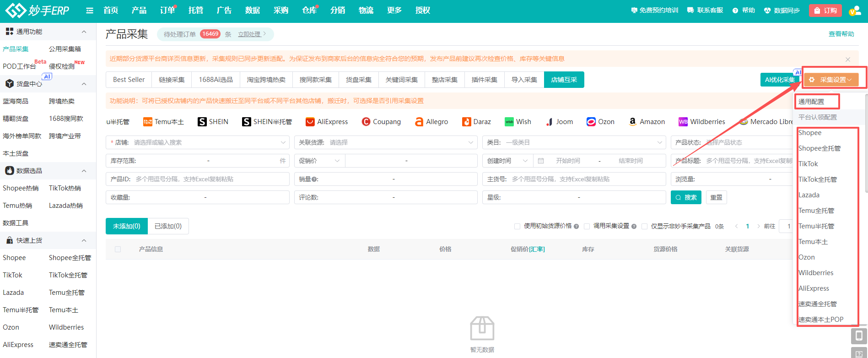Viewport: 868px width, 358px height.
Task: Select the SHEIN platform icon
Action: (x=202, y=122)
